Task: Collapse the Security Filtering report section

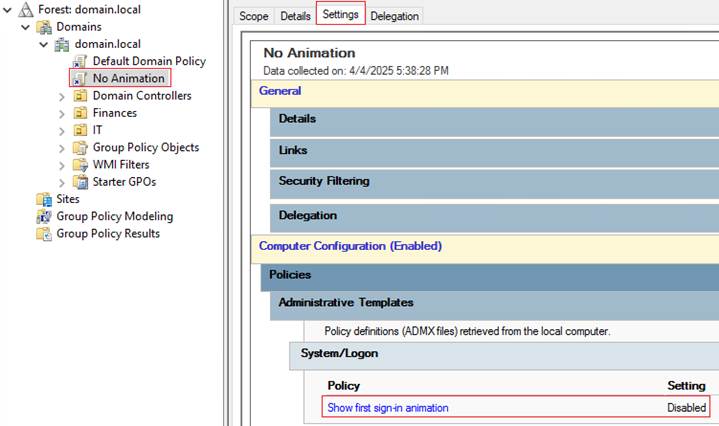Action: (x=324, y=182)
